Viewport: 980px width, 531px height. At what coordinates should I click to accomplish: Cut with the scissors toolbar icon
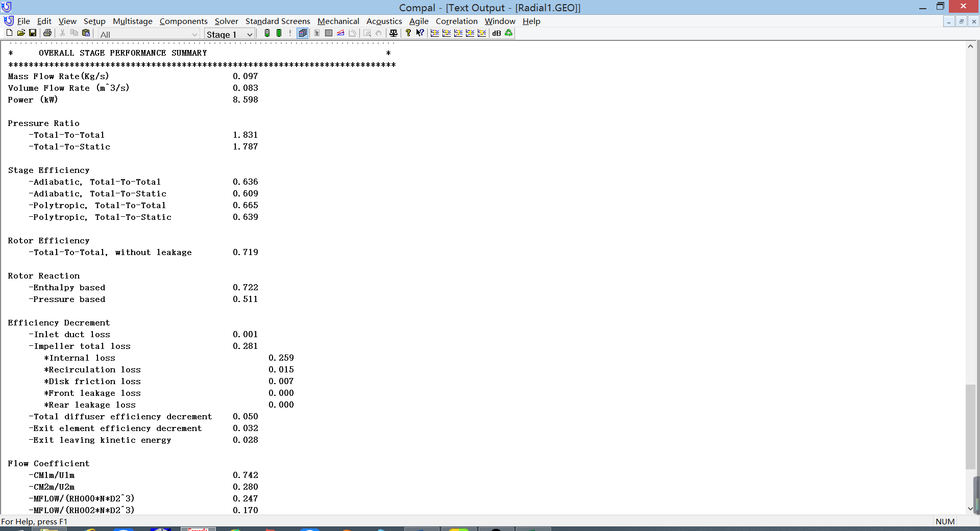point(62,33)
